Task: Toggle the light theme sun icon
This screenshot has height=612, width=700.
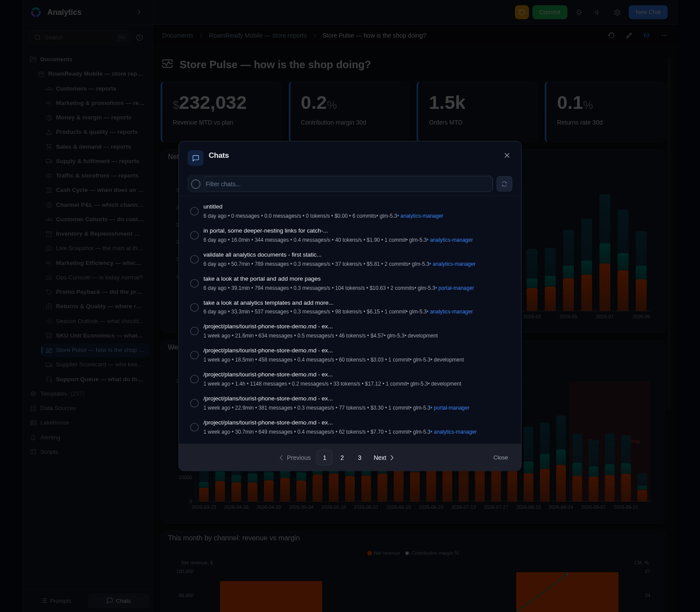Action: click(579, 12)
